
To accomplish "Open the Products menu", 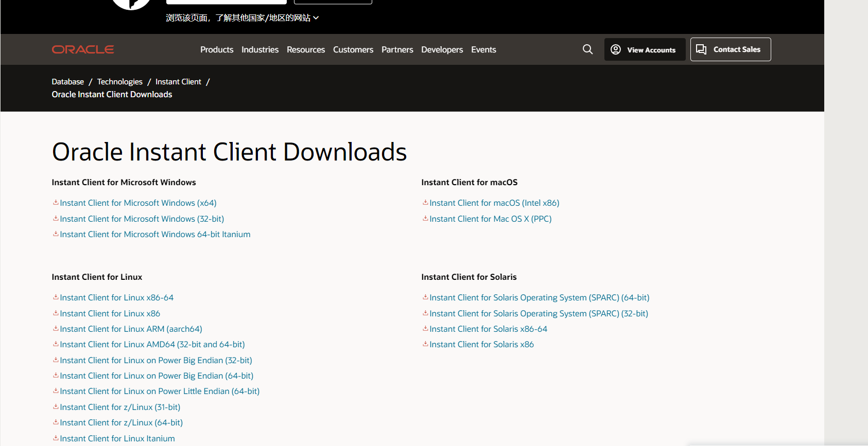I will tap(217, 49).
